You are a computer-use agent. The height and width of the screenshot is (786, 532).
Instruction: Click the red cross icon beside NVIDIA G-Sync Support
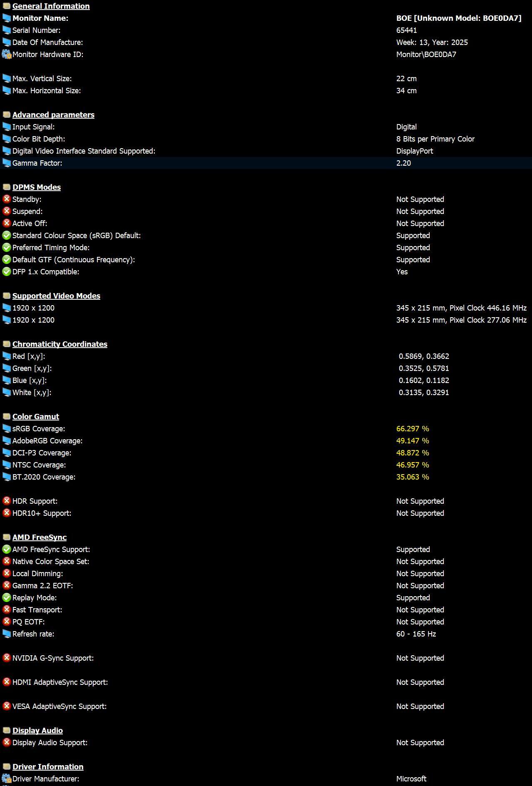point(7,658)
